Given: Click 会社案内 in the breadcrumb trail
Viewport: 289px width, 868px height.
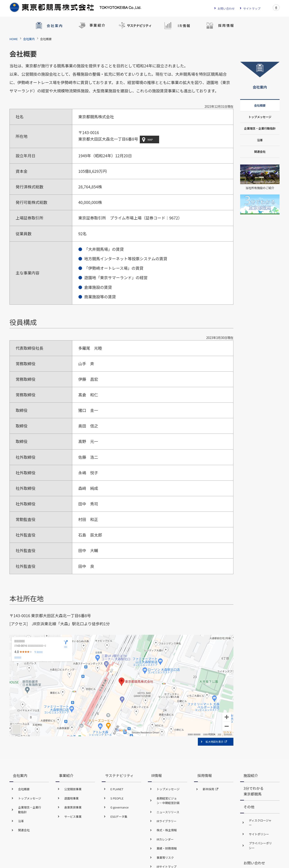Looking at the screenshot, I should [29, 39].
